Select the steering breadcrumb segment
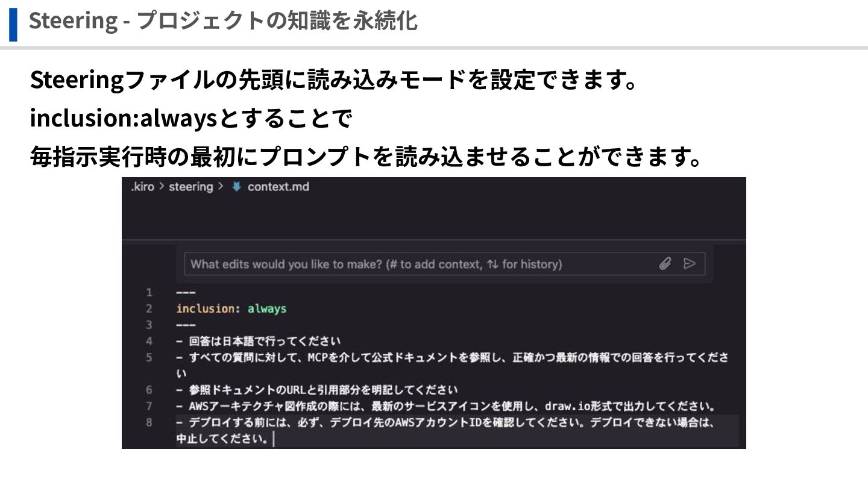The height and width of the screenshot is (488, 868). point(190,187)
